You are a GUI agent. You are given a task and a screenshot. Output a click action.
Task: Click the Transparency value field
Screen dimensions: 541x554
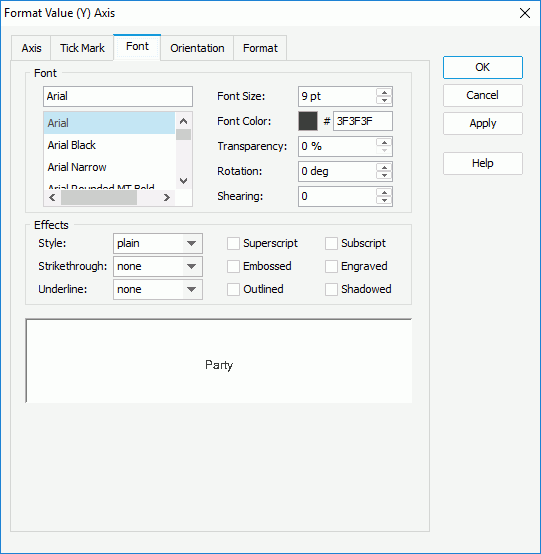(x=337, y=146)
